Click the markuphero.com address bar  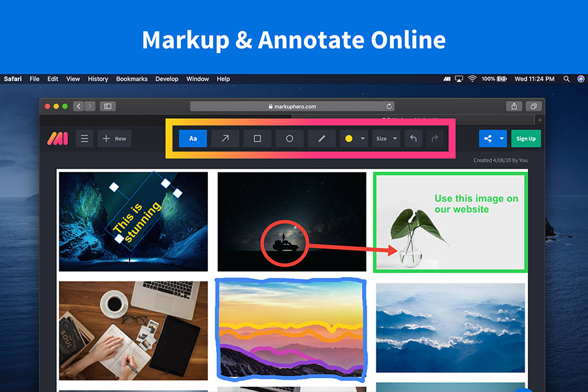tap(292, 106)
